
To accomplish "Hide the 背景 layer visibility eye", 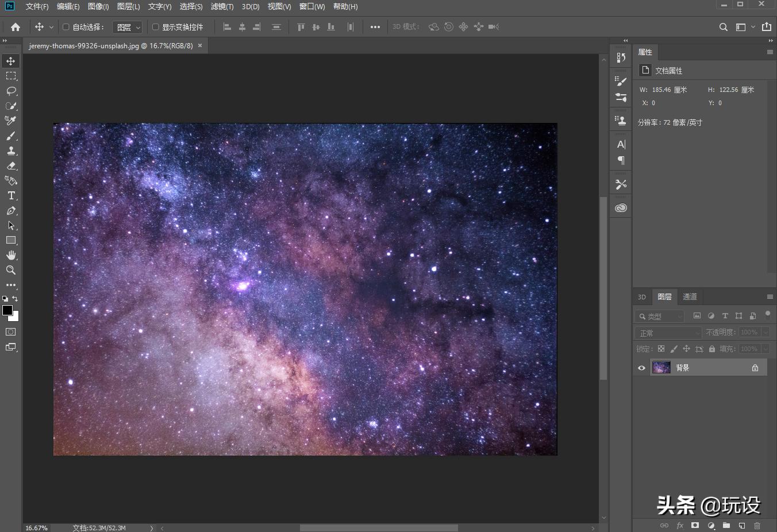I will click(x=641, y=368).
